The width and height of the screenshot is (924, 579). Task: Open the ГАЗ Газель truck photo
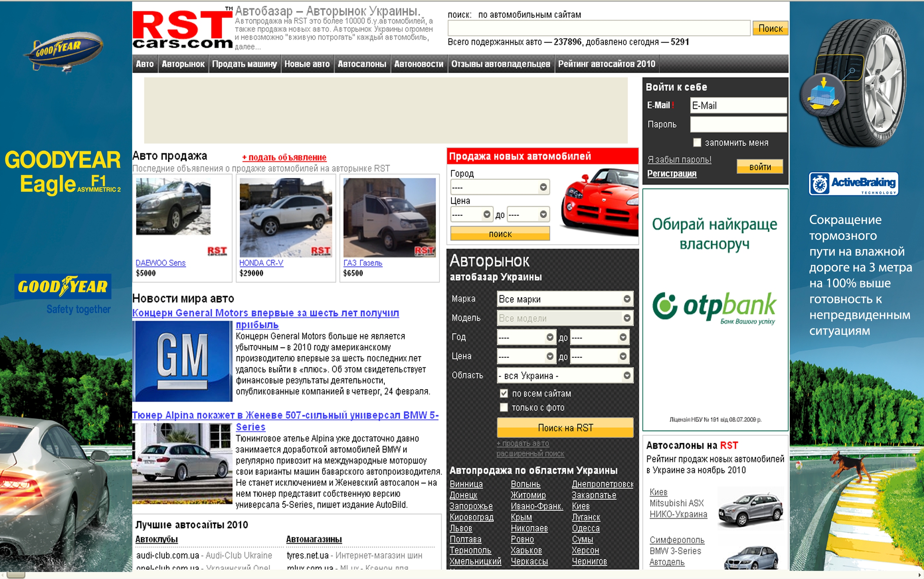pyautogui.click(x=389, y=217)
